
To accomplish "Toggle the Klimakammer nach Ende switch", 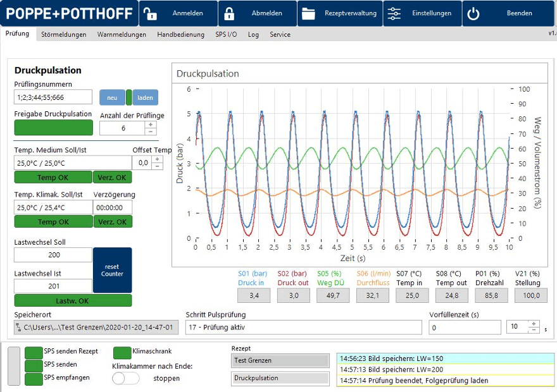I will click(x=125, y=378).
